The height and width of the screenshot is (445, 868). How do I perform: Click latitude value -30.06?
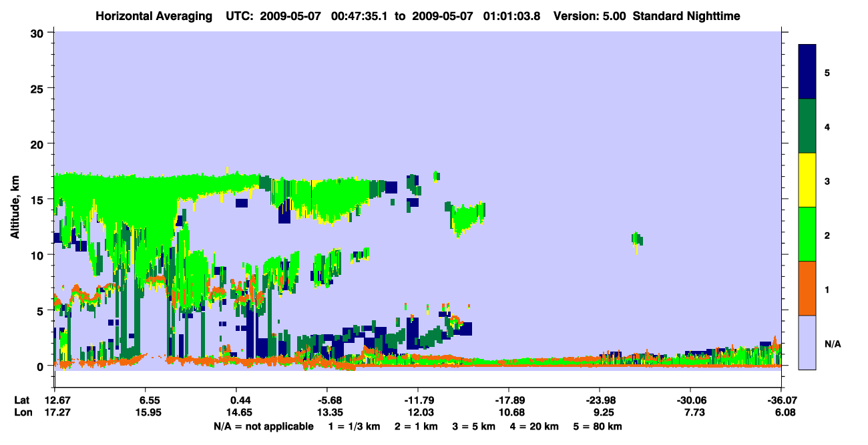[x=690, y=400]
